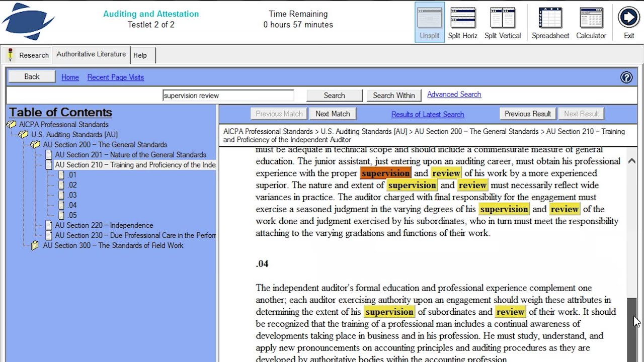Open paragraph .05 in the tree
Screen dimensions: 644x362
pos(72,215)
